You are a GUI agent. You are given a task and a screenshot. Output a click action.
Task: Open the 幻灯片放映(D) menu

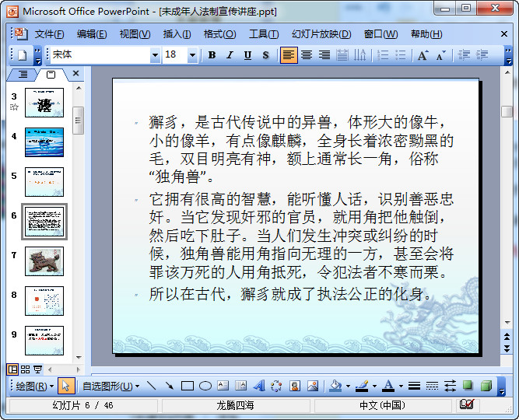click(x=321, y=34)
